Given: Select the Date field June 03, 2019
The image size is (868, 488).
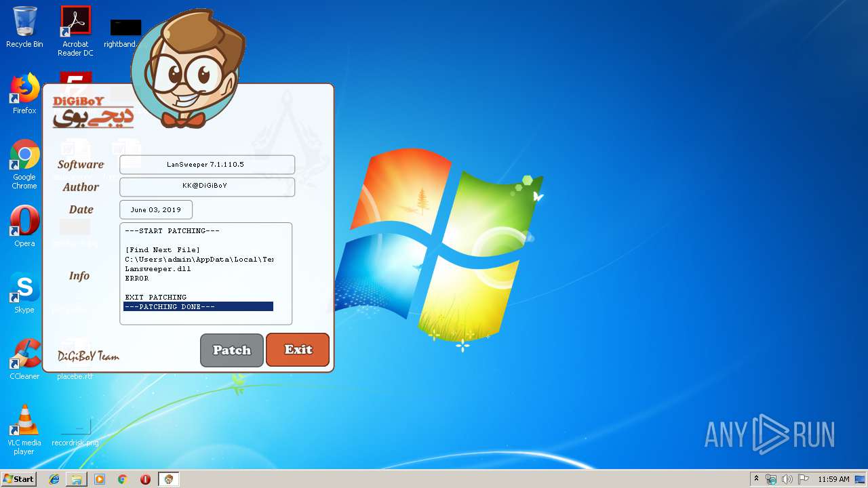Looking at the screenshot, I should (x=156, y=209).
